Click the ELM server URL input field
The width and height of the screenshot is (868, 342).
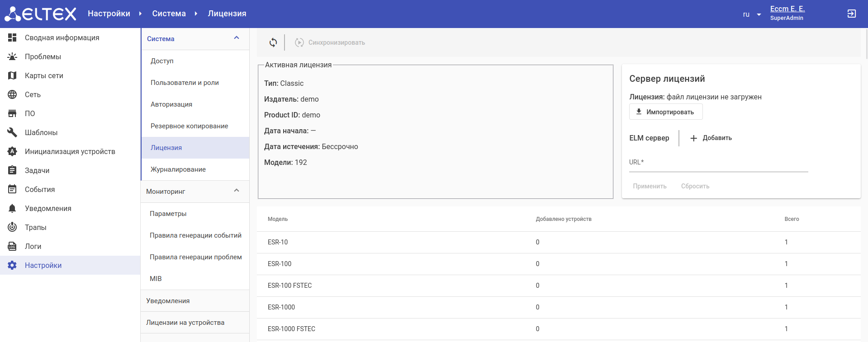tap(718, 164)
